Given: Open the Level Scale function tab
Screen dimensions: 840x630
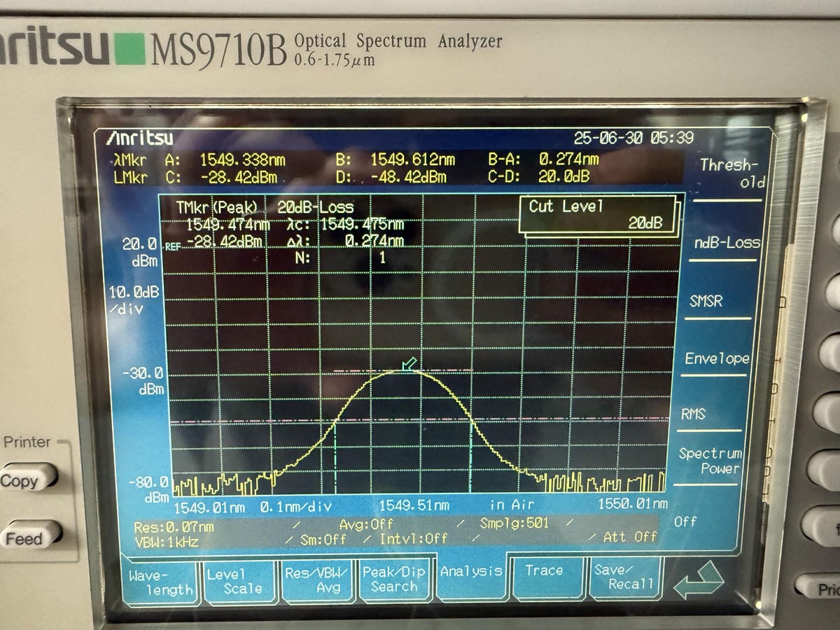Looking at the screenshot, I should tap(239, 582).
